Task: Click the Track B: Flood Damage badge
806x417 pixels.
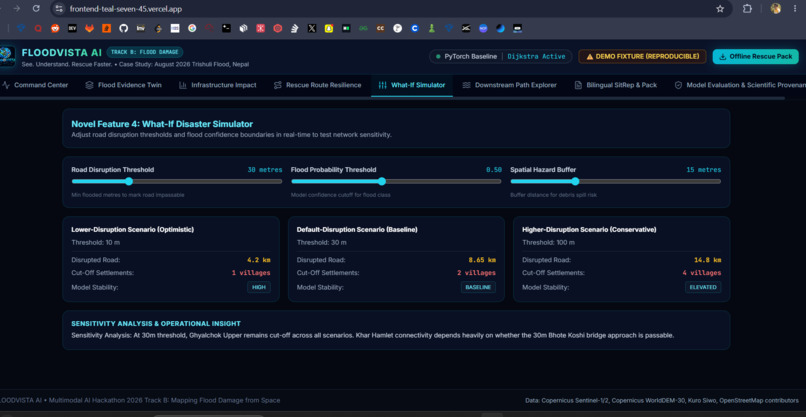Action: click(145, 52)
